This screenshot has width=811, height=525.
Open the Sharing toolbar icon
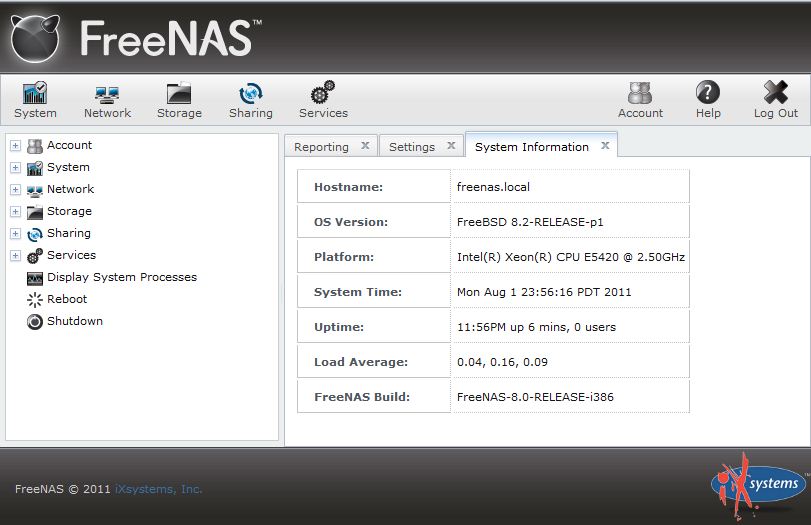[251, 93]
